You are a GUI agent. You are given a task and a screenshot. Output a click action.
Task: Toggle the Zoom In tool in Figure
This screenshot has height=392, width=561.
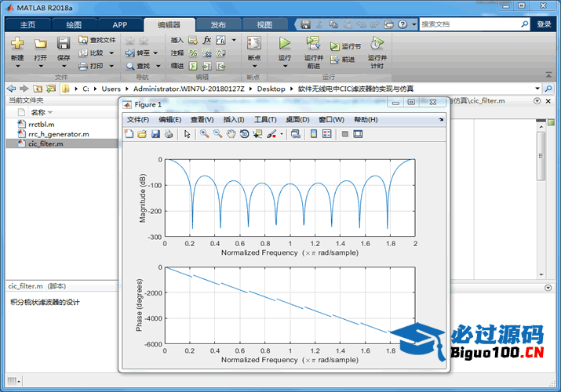tap(204, 134)
